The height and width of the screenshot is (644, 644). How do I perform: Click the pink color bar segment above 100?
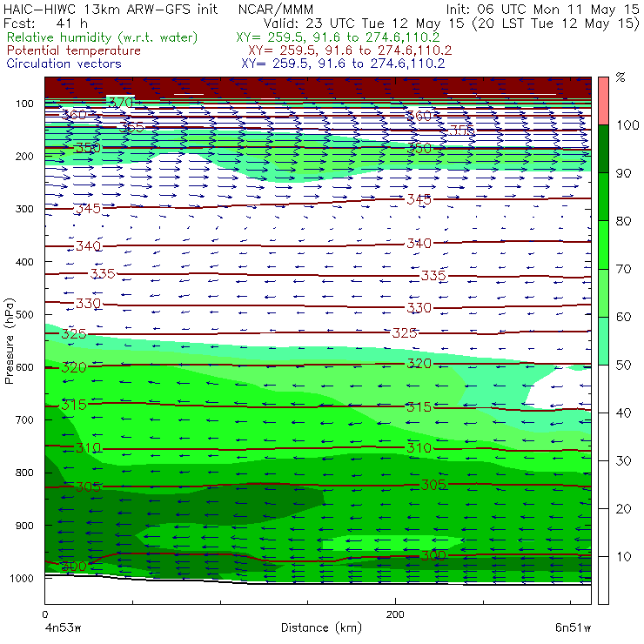point(603,101)
